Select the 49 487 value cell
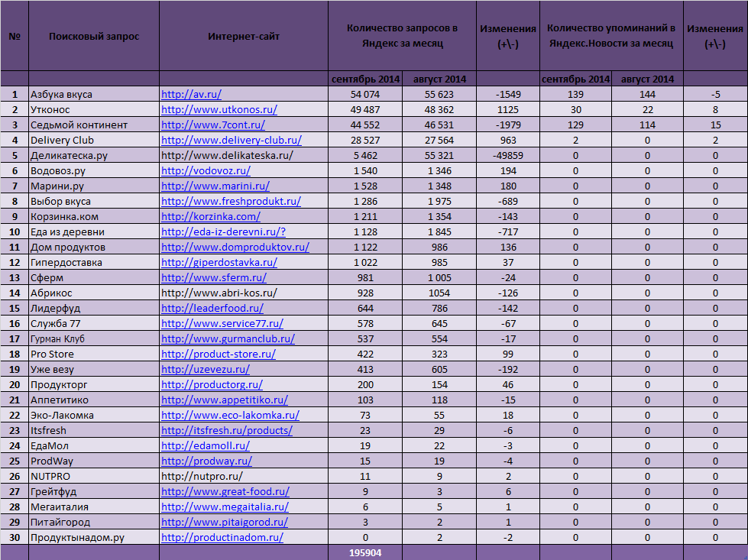The height and width of the screenshot is (560, 748). (365, 110)
